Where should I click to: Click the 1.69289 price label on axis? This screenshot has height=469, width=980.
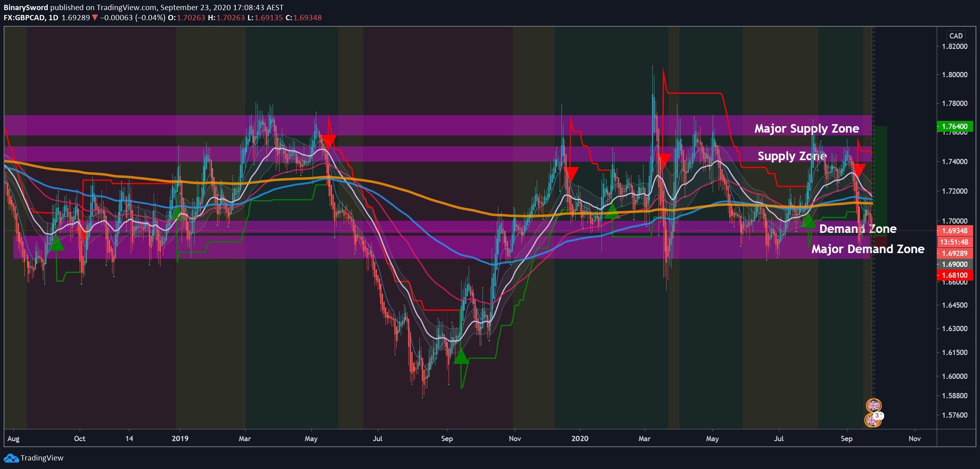[955, 254]
